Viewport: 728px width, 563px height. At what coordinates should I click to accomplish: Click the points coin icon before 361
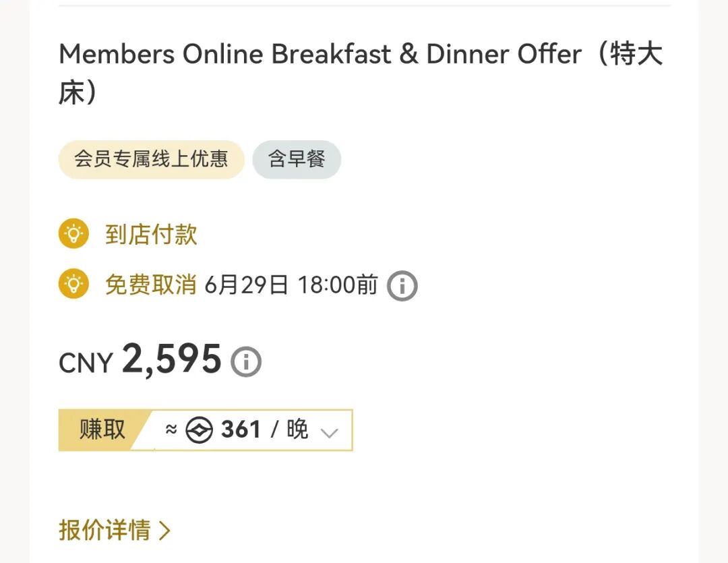200,430
